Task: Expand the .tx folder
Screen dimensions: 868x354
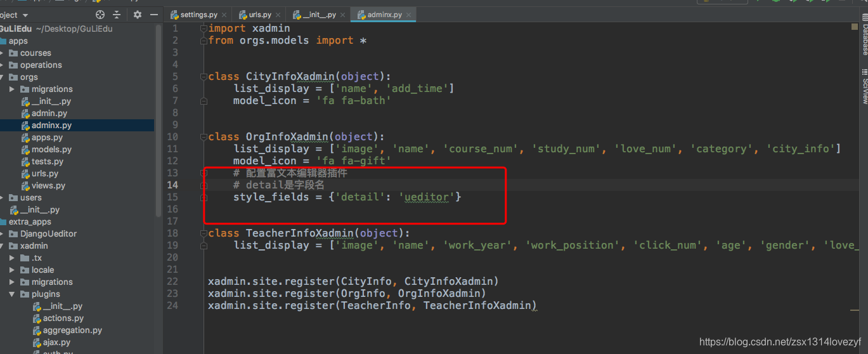Action: click(12, 258)
